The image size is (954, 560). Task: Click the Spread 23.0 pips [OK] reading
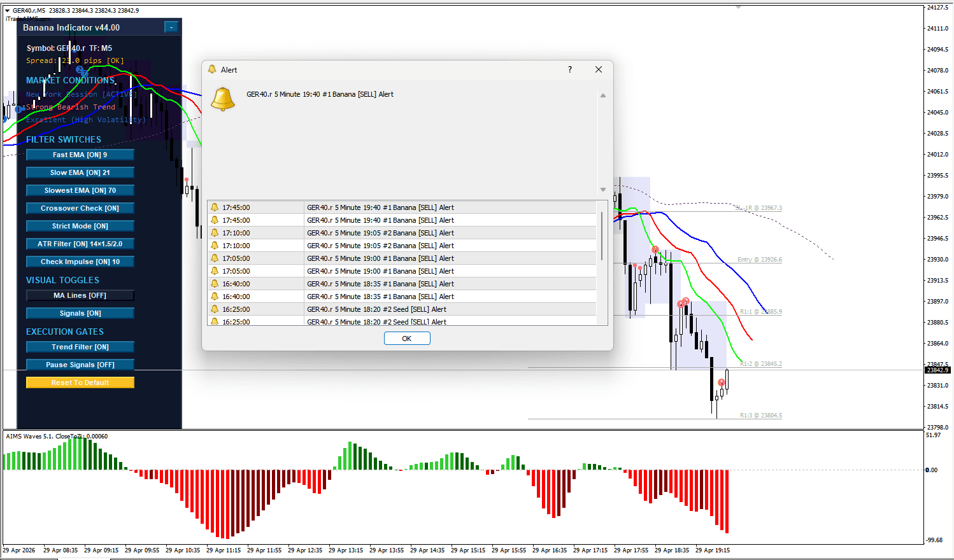[x=75, y=60]
